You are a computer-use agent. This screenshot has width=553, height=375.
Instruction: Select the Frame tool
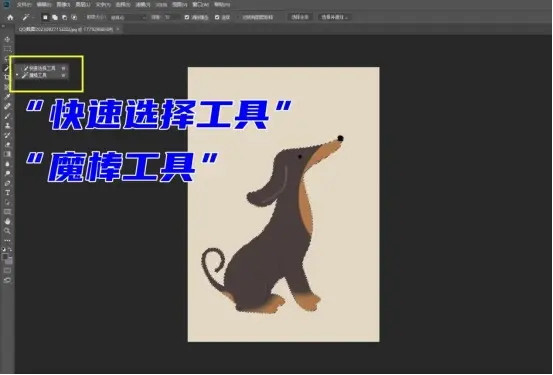click(7, 87)
